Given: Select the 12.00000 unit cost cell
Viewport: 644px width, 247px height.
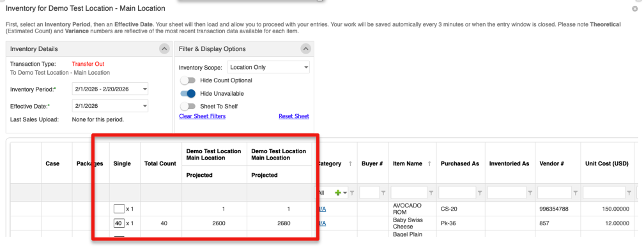Looking at the screenshot, I should [x=607, y=223].
